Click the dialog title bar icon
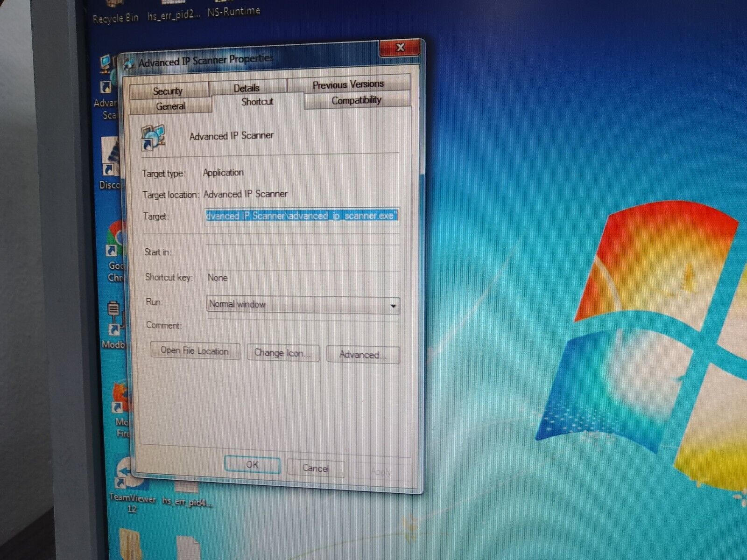747x560 pixels. pos(129,64)
